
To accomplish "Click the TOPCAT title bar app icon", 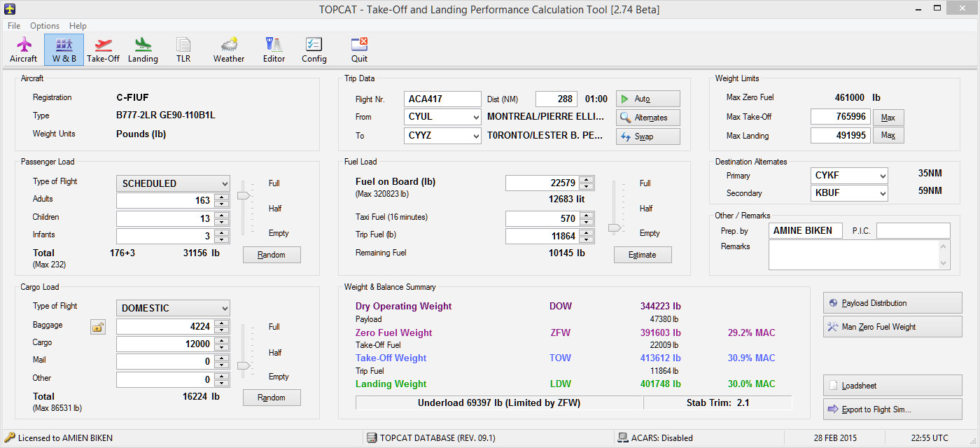I will (x=10, y=9).
